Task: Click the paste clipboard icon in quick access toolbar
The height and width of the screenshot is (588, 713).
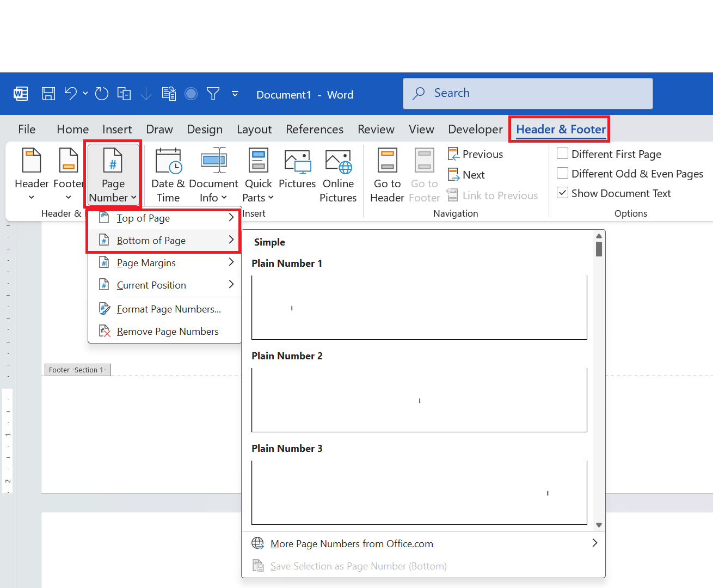Action: tap(169, 94)
